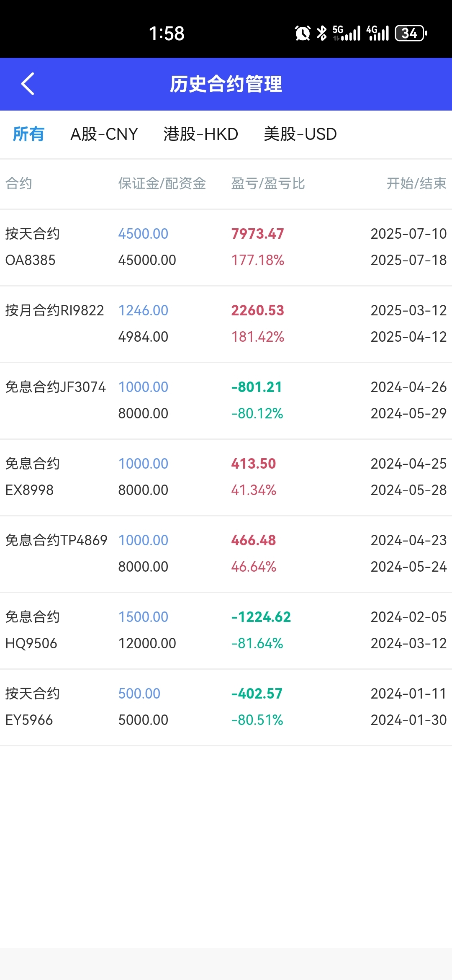The width and height of the screenshot is (452, 980).
Task: Open contract OA8385 entry
Action: (226, 247)
